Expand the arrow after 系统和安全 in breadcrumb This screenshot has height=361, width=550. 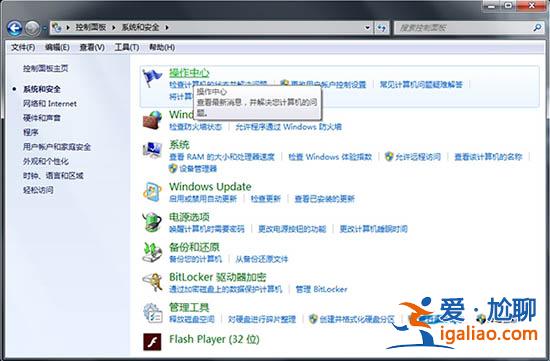[167, 27]
